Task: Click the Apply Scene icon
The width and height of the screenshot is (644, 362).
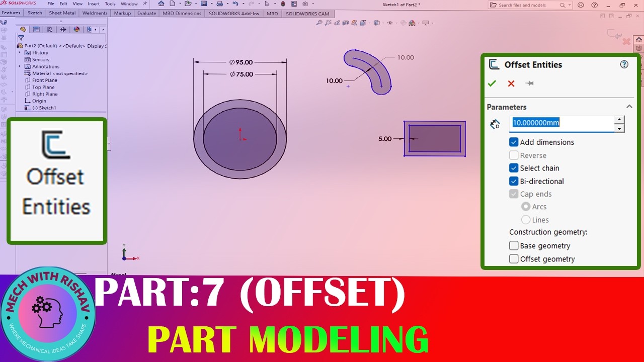Action: point(412,23)
